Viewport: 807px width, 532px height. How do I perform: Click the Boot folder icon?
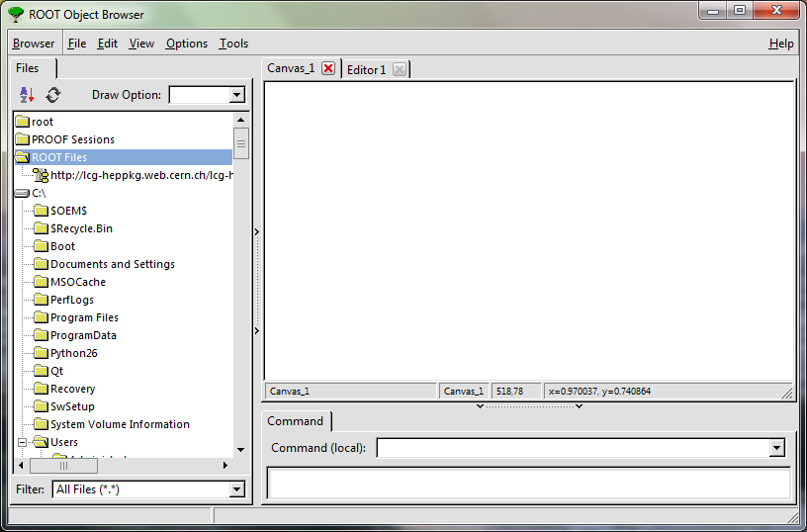(x=42, y=246)
